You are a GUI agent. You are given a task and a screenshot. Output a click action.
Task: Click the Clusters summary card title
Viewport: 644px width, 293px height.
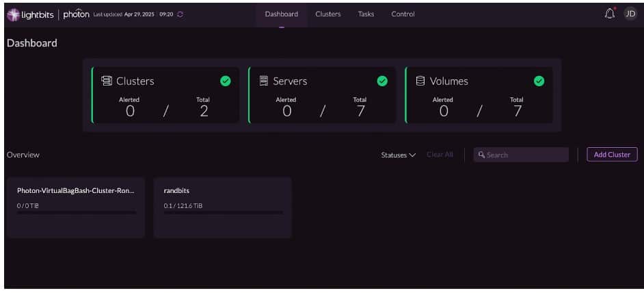point(135,81)
